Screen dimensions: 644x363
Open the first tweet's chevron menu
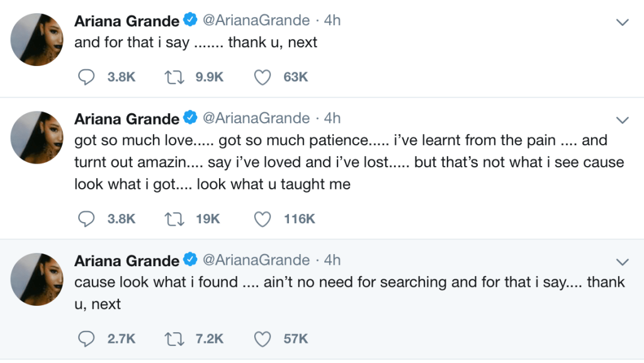[x=622, y=23]
